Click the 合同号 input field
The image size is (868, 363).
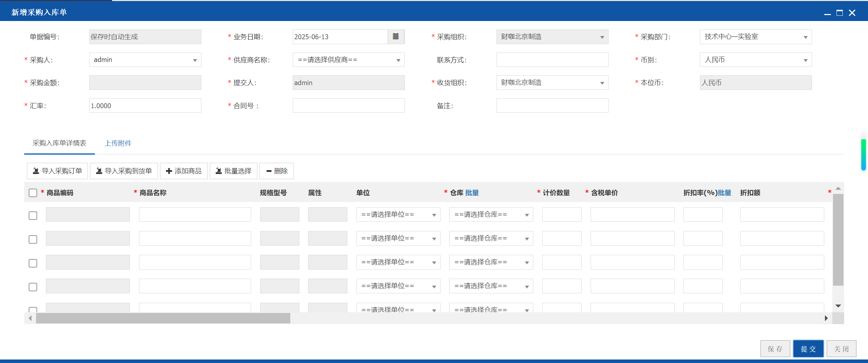click(x=348, y=106)
